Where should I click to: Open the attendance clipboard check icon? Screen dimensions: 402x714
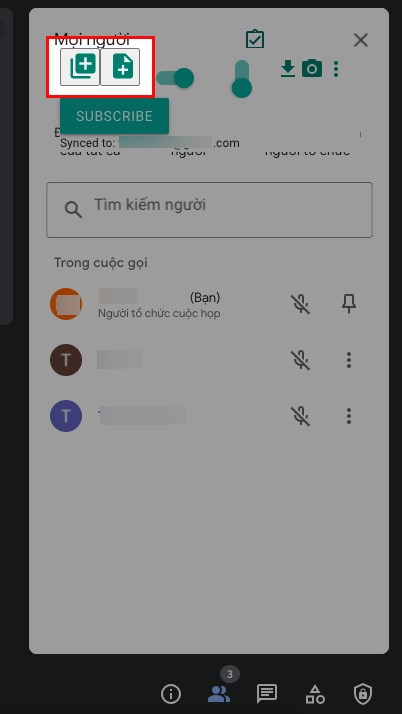pyautogui.click(x=255, y=39)
